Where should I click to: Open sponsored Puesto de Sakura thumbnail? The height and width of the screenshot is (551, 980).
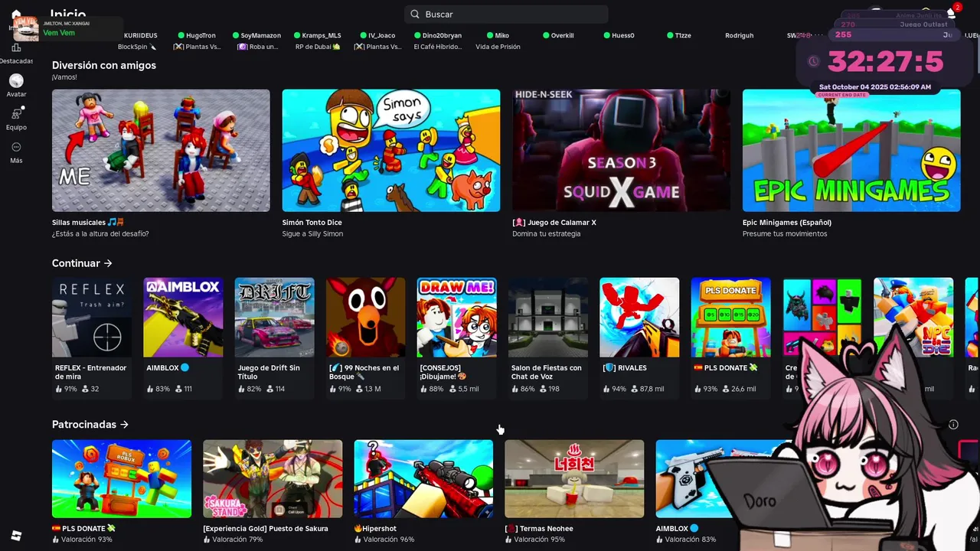click(273, 478)
